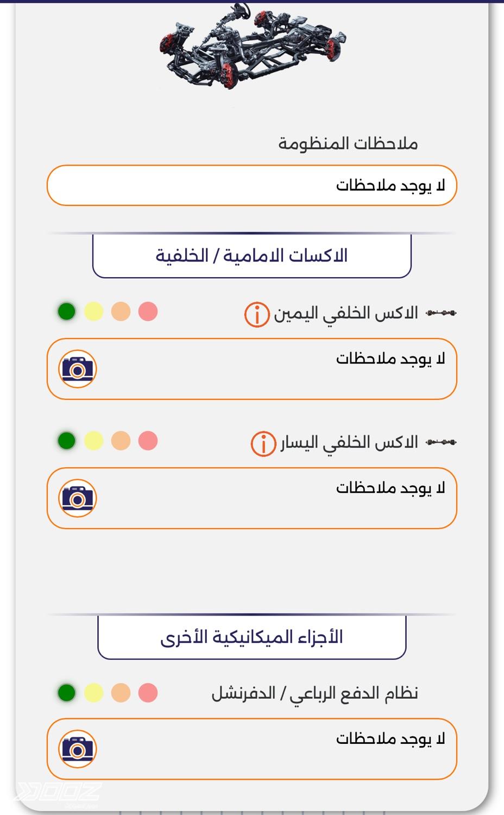This screenshot has height=815, width=504.
Task: Show info for الاكس الخلفي اليمين
Action: 257,314
